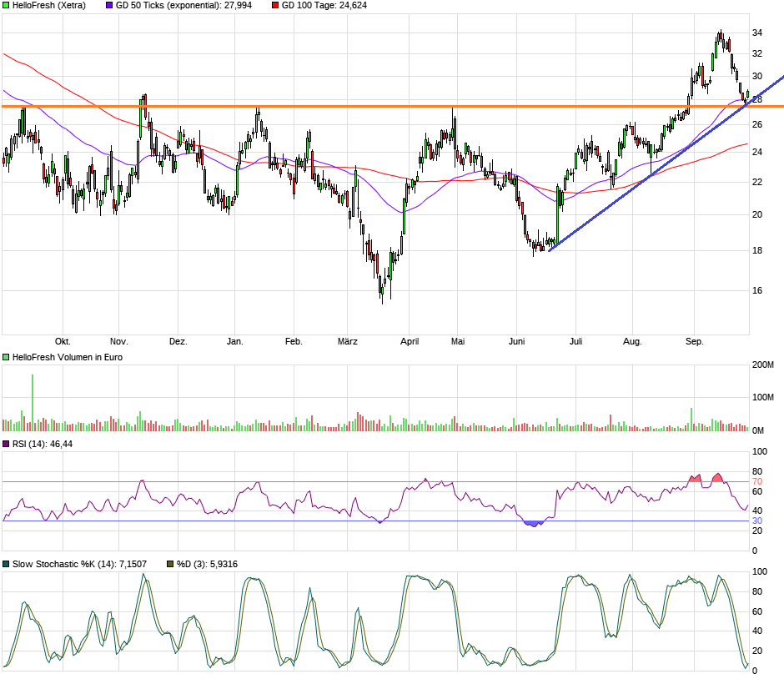
Task: Click the 'Sep.' month label on time axis
Action: pyautogui.click(x=695, y=341)
